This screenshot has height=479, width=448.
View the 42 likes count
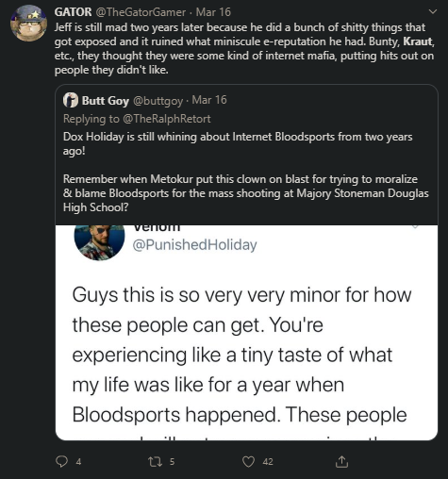[268, 462]
